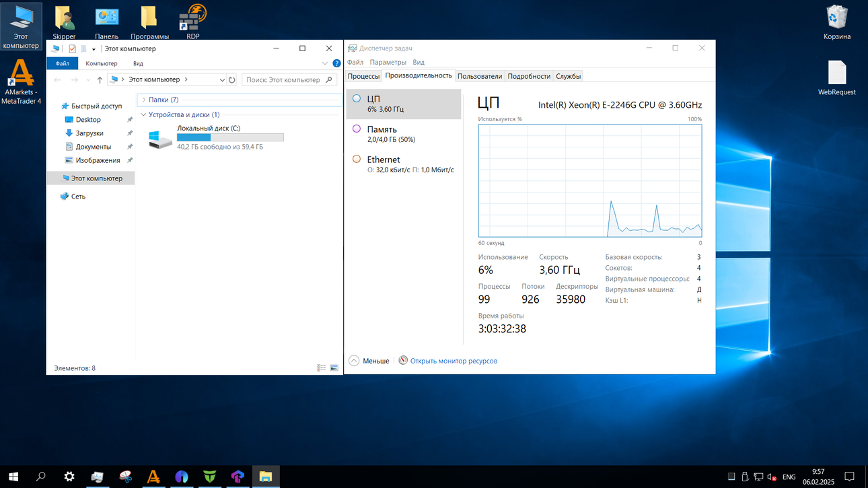Open Settings gear on the taskbar
Screen dimensions: 868x488
pyautogui.click(x=69, y=477)
